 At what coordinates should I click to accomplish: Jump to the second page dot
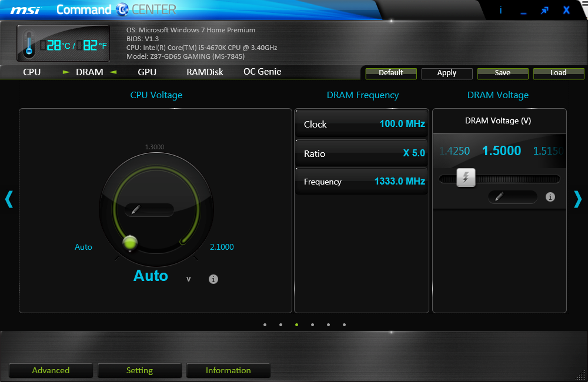click(x=281, y=324)
